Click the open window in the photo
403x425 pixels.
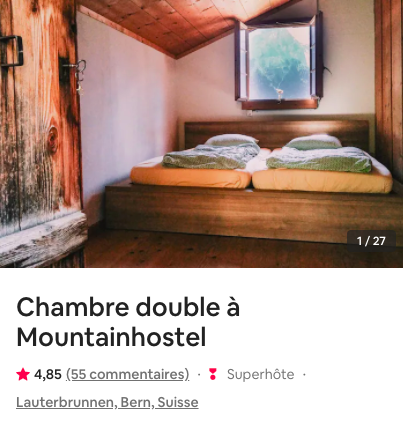[x=279, y=61]
